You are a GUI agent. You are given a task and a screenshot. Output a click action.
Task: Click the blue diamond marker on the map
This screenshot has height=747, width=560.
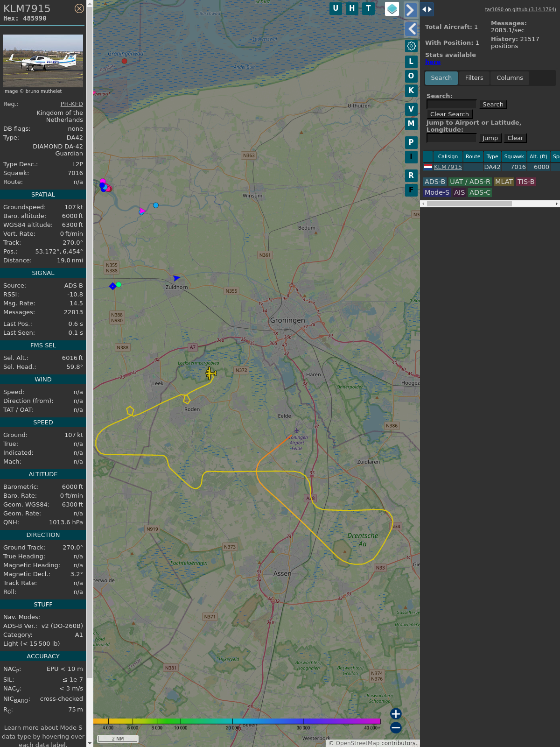[x=112, y=286]
